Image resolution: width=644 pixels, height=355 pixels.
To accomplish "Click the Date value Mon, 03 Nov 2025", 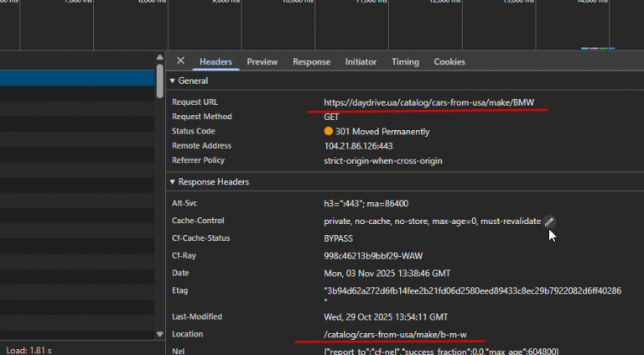I will click(387, 274).
